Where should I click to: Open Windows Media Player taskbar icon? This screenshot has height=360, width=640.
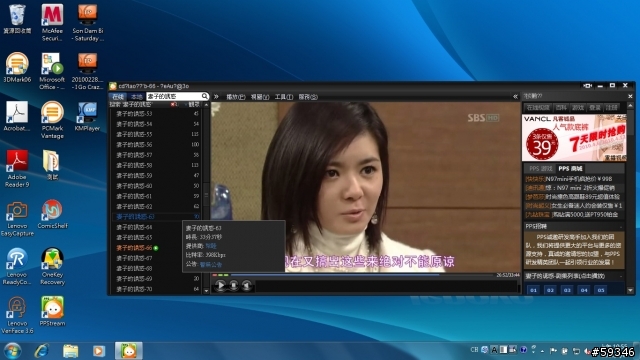(x=98, y=351)
